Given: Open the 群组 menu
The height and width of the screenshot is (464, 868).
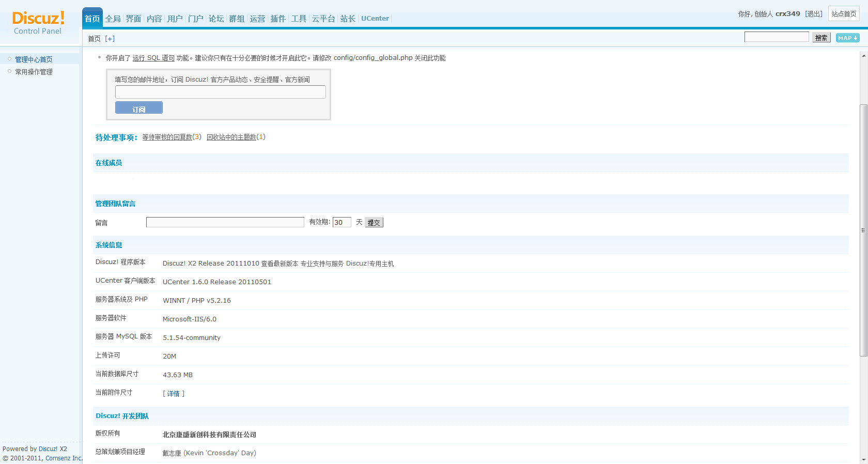Looking at the screenshot, I should [237, 19].
